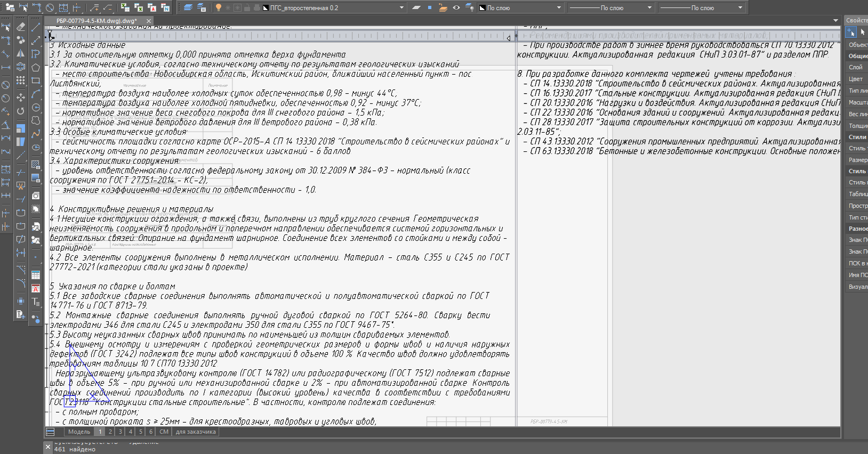Choose the Revision cloud tool
The height and width of the screenshot is (454, 868).
click(36, 121)
